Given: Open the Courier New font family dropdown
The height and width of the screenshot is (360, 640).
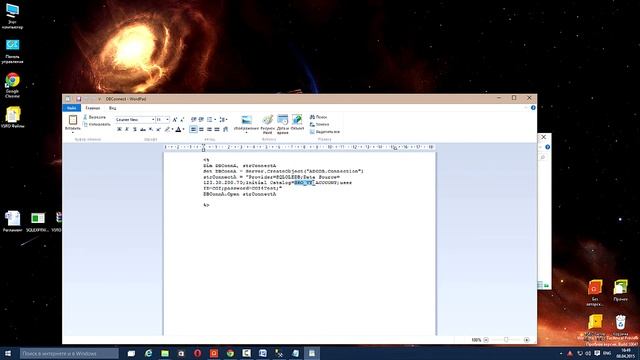Looking at the screenshot, I should coord(153,120).
